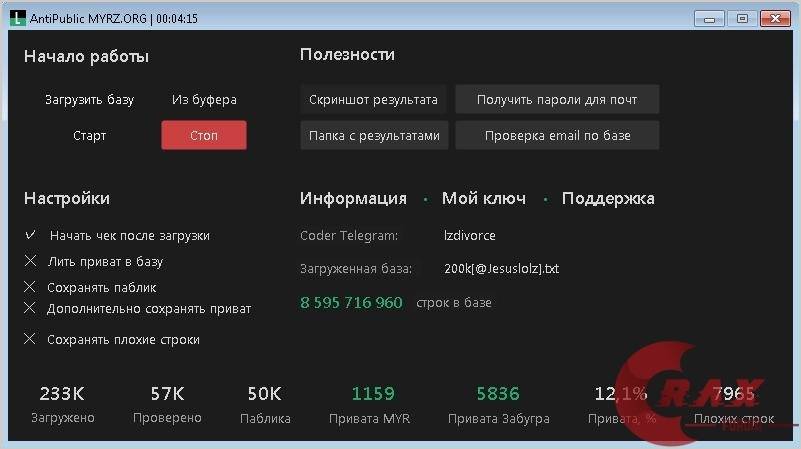The height and width of the screenshot is (449, 801).
Task: Click loaded file name 200k[@Jesuslolz].txt
Action: (502, 269)
